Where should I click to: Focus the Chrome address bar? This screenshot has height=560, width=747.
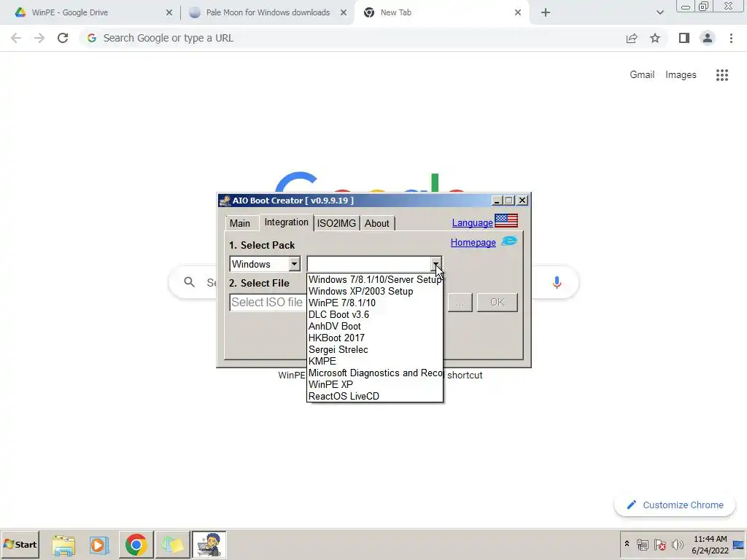pyautogui.click(x=352, y=38)
